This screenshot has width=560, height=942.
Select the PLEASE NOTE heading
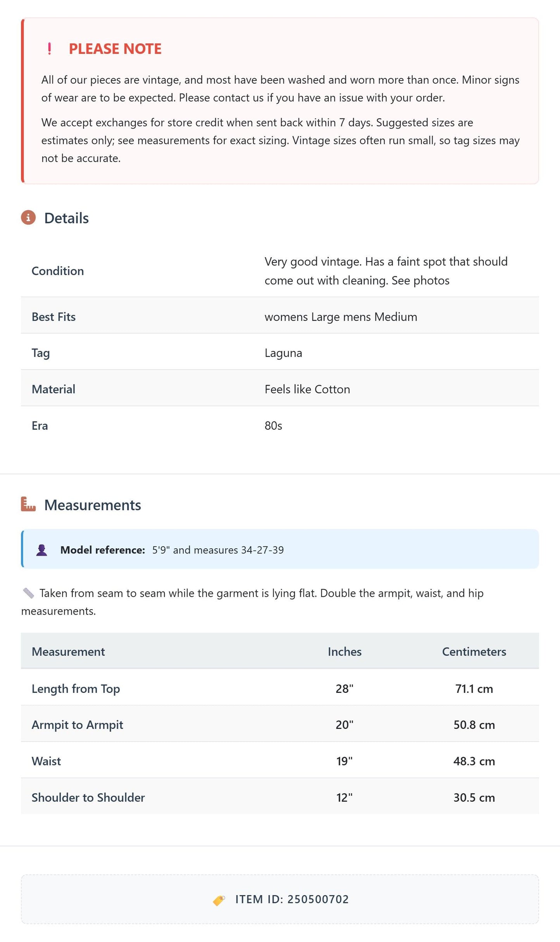click(115, 49)
